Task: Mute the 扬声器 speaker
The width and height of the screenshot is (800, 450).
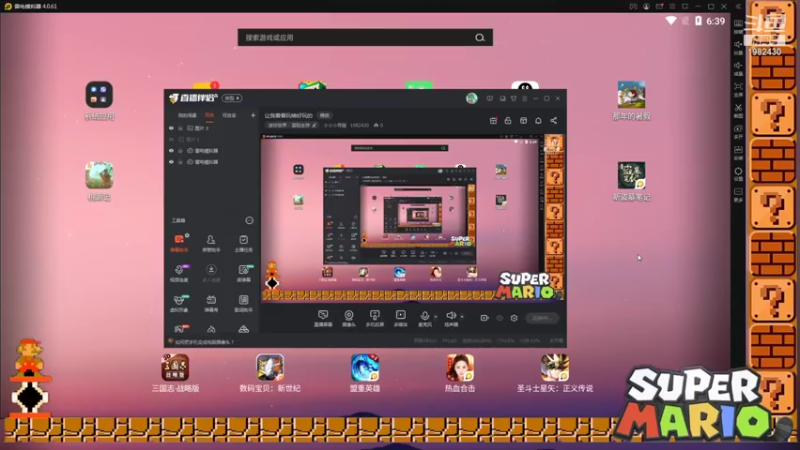Action: [x=451, y=318]
